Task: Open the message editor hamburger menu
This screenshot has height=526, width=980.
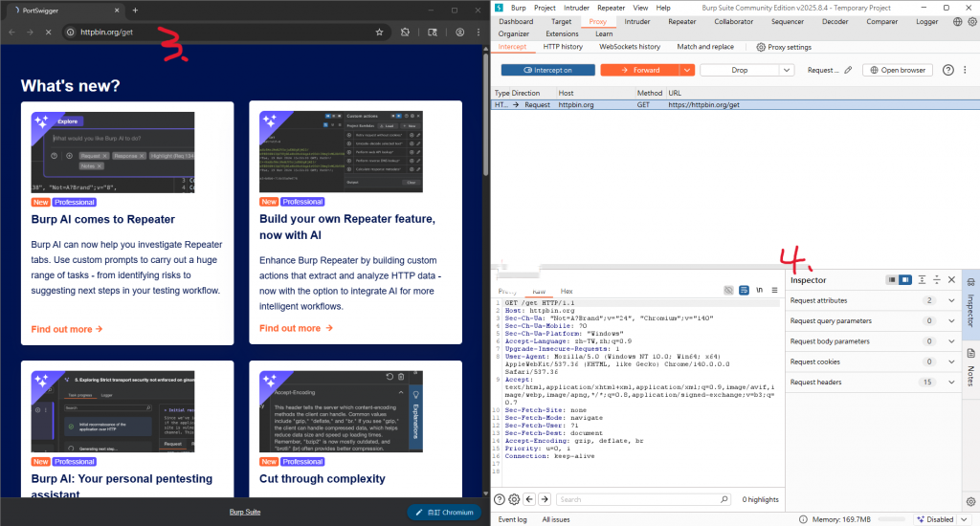Action: [774, 291]
